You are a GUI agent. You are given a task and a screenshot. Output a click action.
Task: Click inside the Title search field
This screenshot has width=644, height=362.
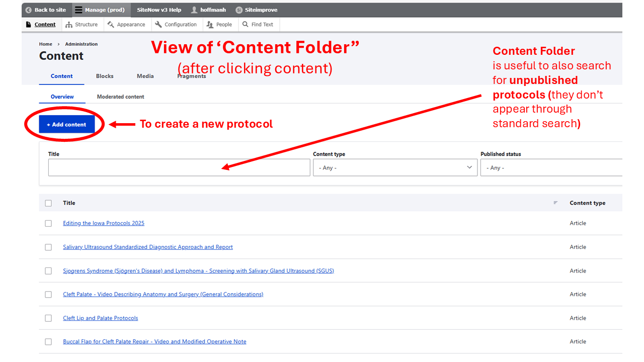[179, 167]
